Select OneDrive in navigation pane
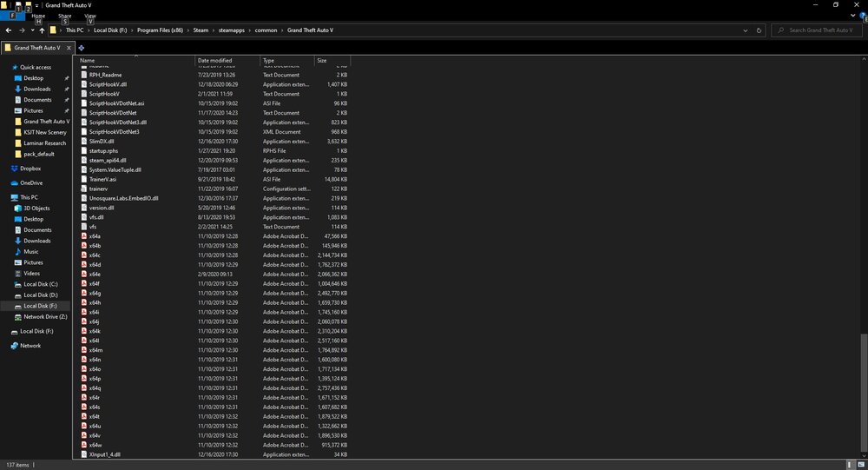 click(x=31, y=183)
